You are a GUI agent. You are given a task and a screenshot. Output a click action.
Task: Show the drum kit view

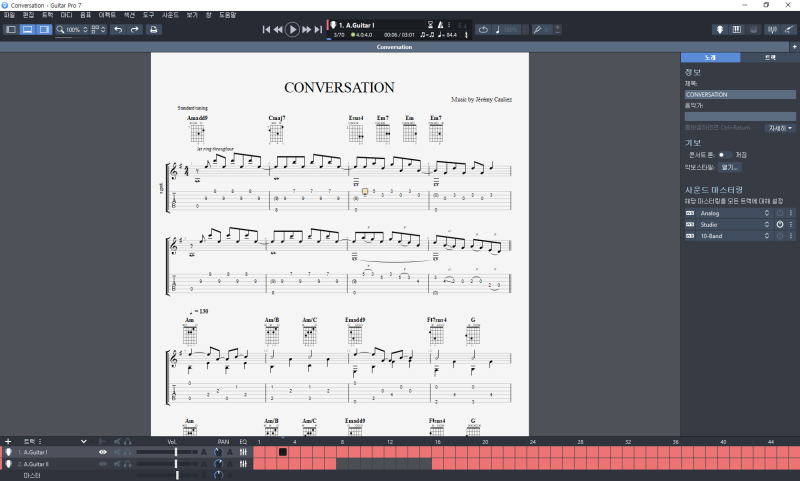point(754,30)
